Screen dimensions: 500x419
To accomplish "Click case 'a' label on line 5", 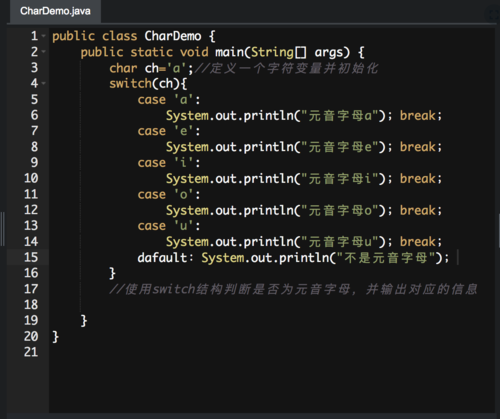I will [169, 100].
